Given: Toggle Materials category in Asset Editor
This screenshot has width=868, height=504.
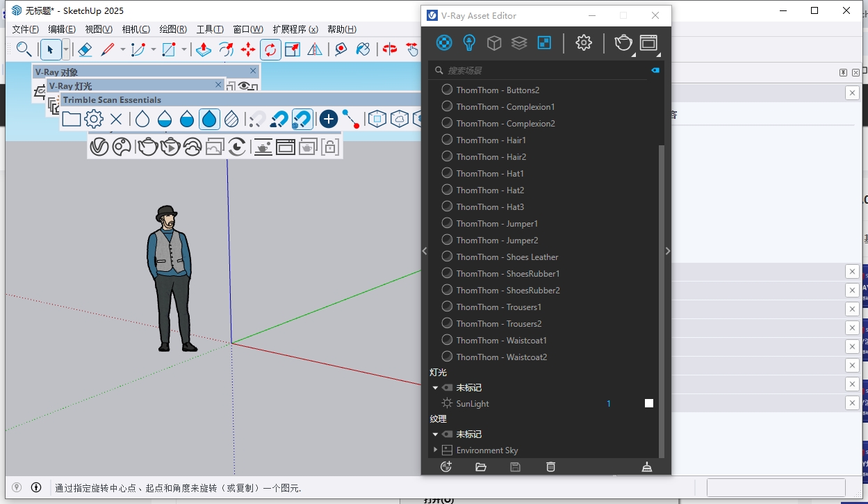Looking at the screenshot, I should 444,43.
